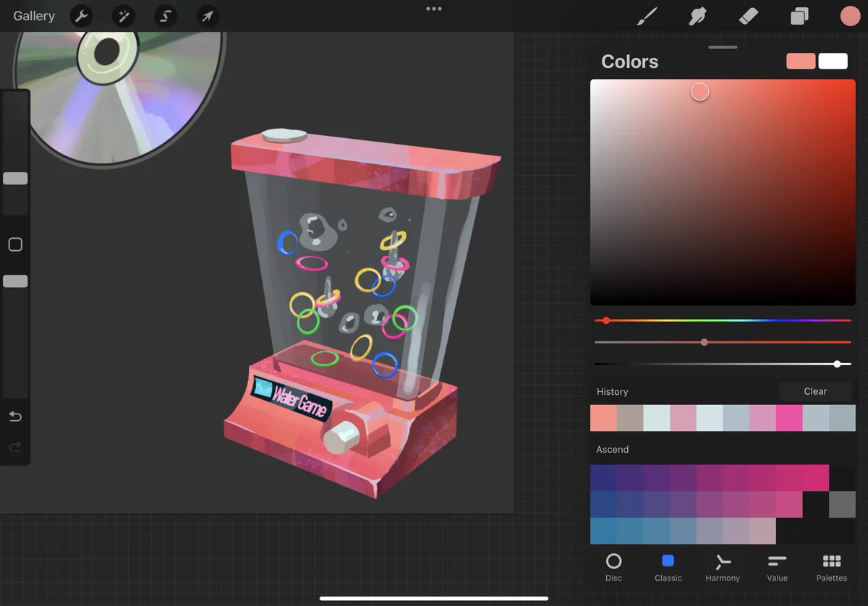Tap the History label
Image resolution: width=868 pixels, height=606 pixels.
(612, 391)
